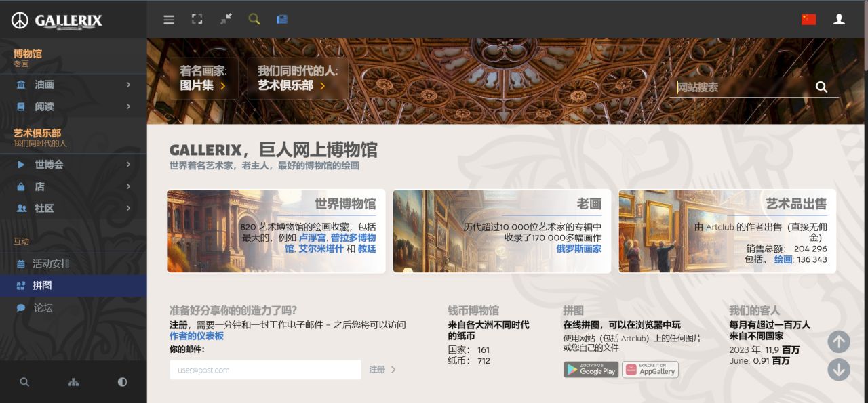Click the puzzle icon beside 拼图

coord(21,286)
